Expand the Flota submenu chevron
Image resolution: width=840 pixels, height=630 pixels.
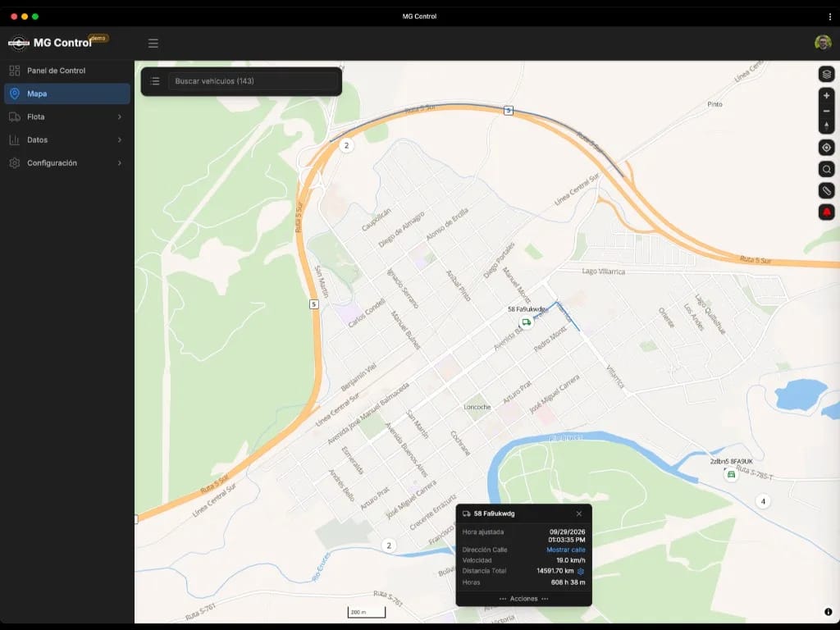coord(120,116)
